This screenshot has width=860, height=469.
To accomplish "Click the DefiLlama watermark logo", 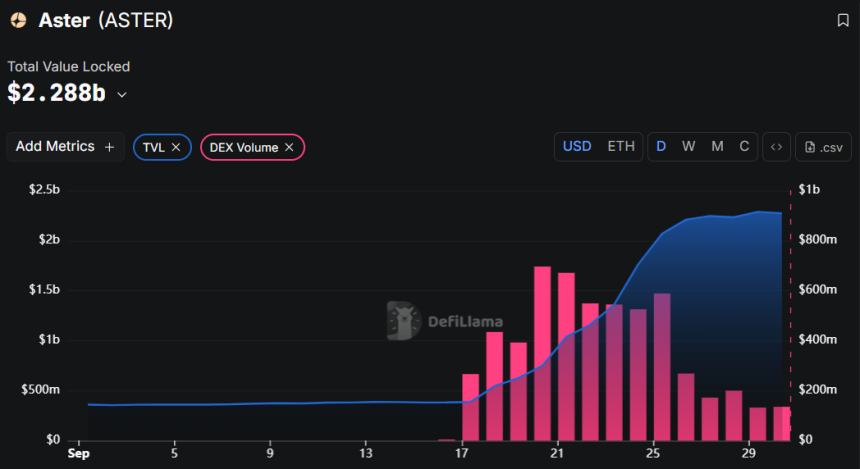I will [x=403, y=321].
